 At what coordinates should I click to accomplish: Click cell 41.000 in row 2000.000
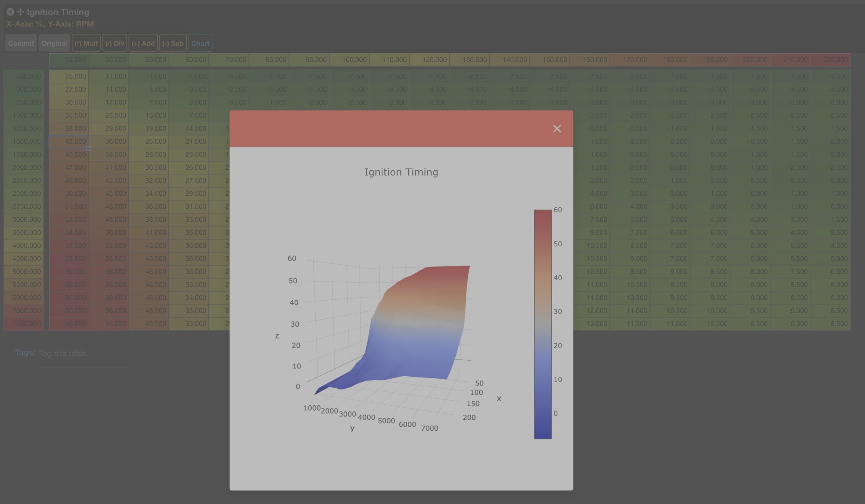pos(109,167)
